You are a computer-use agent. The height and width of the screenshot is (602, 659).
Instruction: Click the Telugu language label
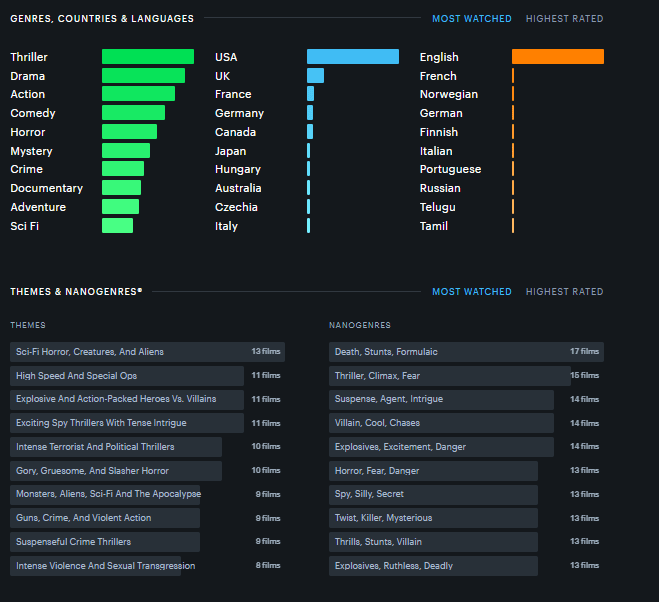[x=437, y=207]
